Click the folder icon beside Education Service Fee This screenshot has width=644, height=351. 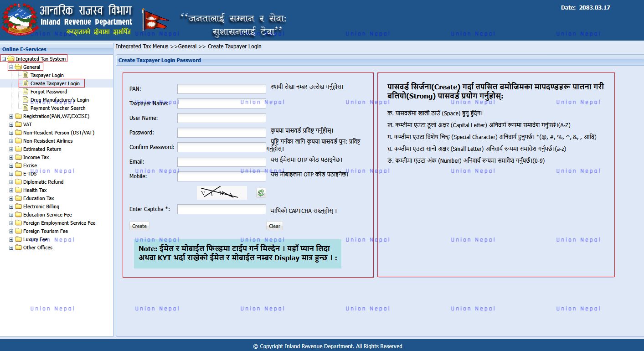(18, 215)
